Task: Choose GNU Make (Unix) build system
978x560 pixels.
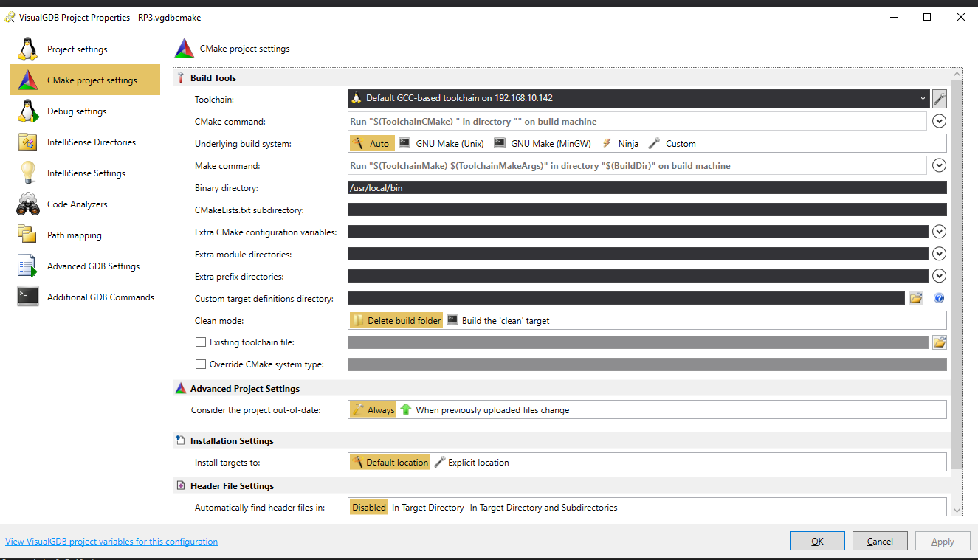Action: pyautogui.click(x=441, y=144)
